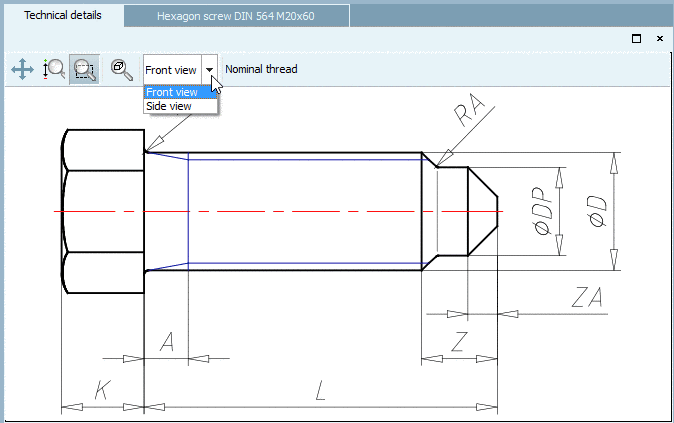Viewport: 674px width, 423px height.
Task: Click the Z dimension label
Action: 459,342
